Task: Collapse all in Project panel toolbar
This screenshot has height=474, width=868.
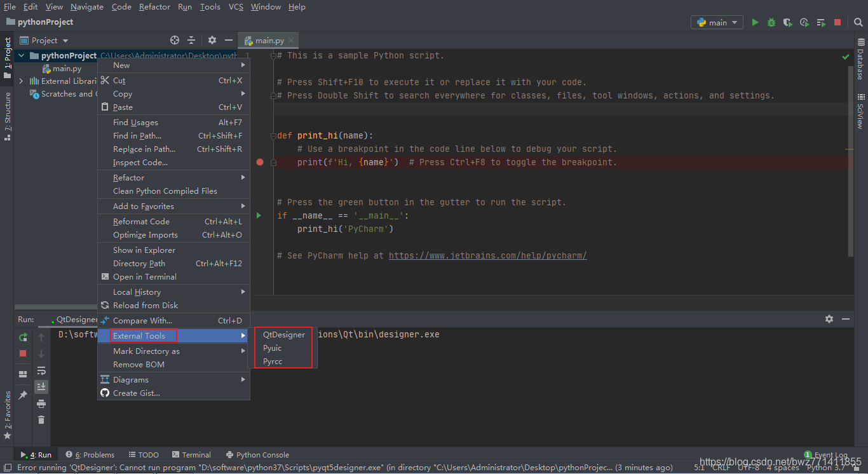Action: [191, 40]
